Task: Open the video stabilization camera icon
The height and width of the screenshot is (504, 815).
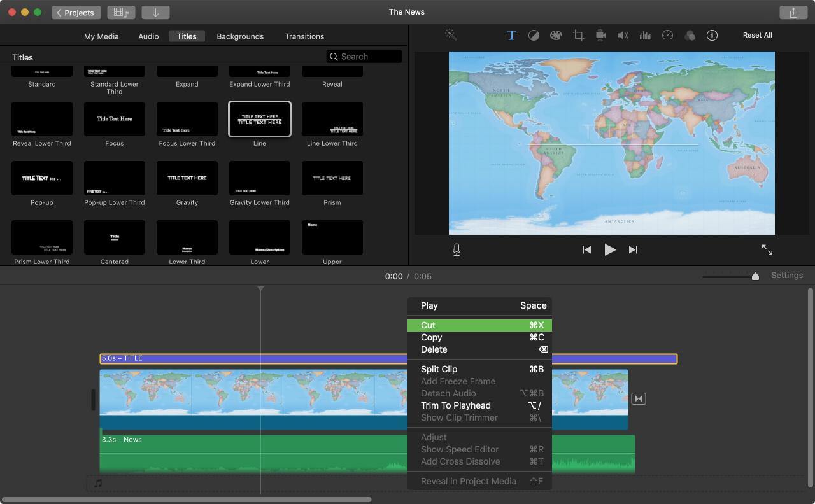Action: [x=600, y=35]
